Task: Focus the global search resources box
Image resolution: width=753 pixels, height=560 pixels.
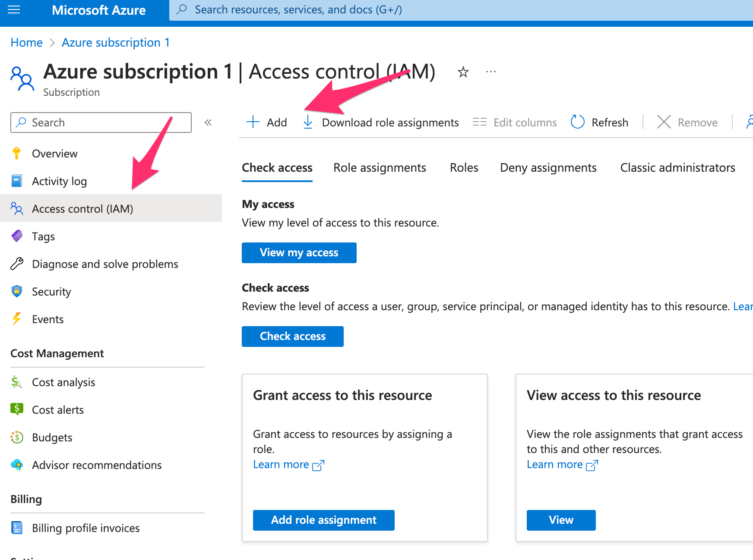Action: [x=461, y=10]
